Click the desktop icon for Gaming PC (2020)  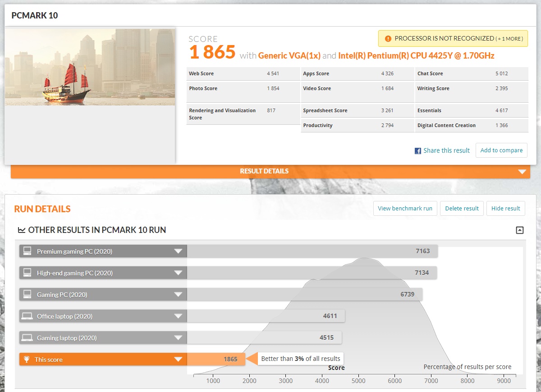tap(28, 294)
